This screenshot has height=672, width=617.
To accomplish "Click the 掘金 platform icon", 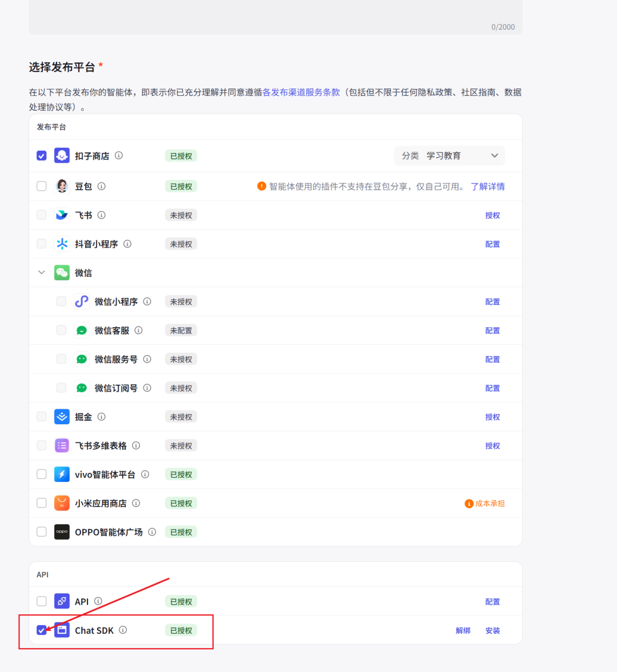I will [61, 416].
